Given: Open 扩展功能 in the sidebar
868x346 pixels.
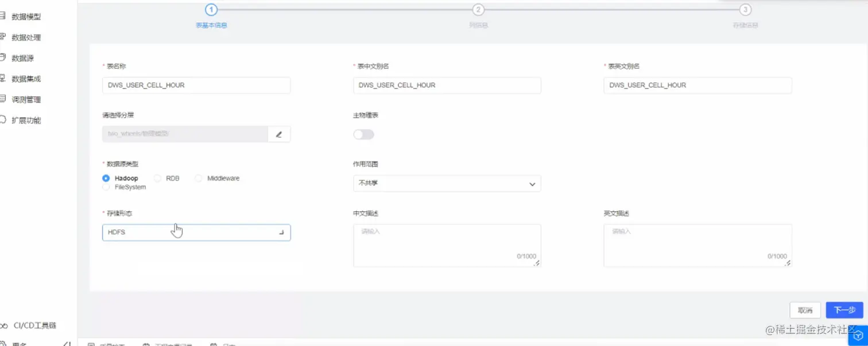Looking at the screenshot, I should (x=26, y=120).
